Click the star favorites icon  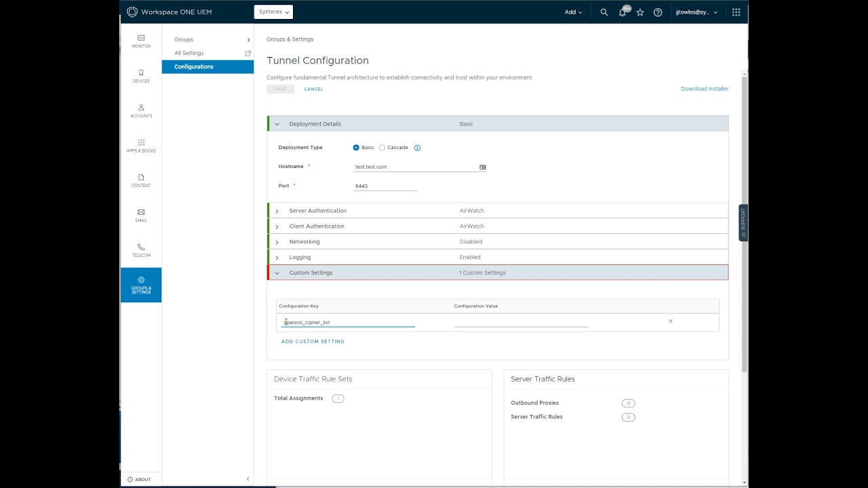click(x=640, y=12)
